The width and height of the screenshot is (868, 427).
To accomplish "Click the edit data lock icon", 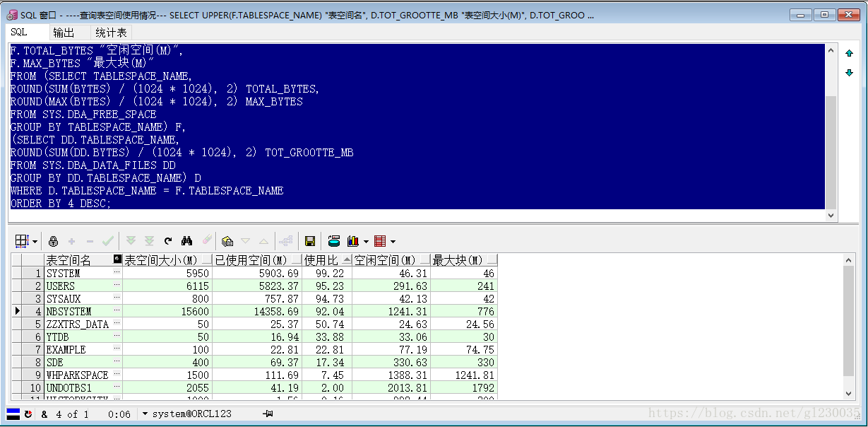I will (x=53, y=241).
